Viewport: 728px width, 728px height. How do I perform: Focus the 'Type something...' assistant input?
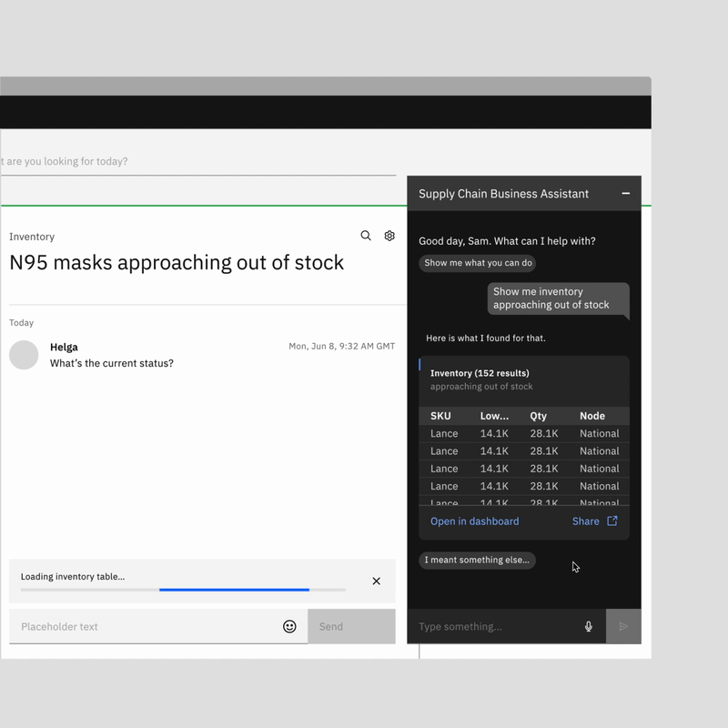coord(507,626)
